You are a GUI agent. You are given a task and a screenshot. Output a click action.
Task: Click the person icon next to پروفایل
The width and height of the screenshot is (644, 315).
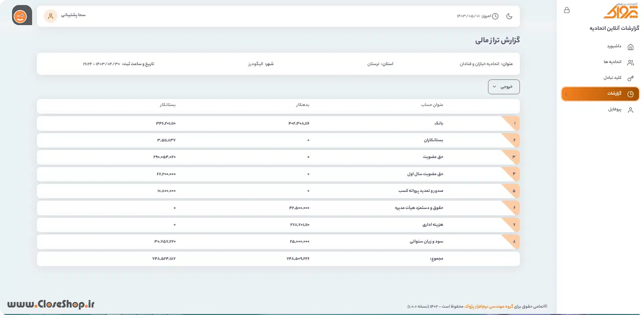pyautogui.click(x=631, y=110)
